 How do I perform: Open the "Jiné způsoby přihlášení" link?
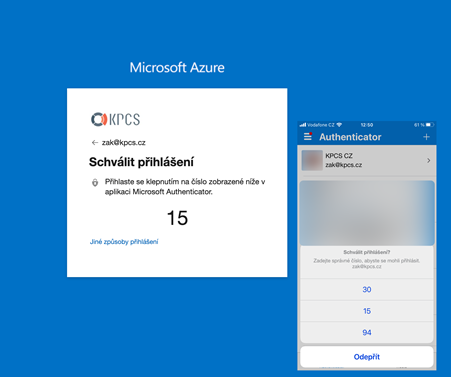tap(124, 242)
